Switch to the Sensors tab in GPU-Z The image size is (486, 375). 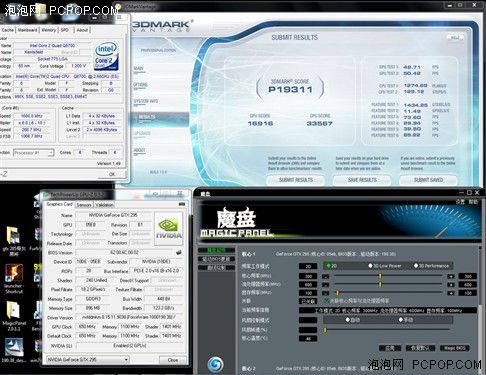pos(84,205)
